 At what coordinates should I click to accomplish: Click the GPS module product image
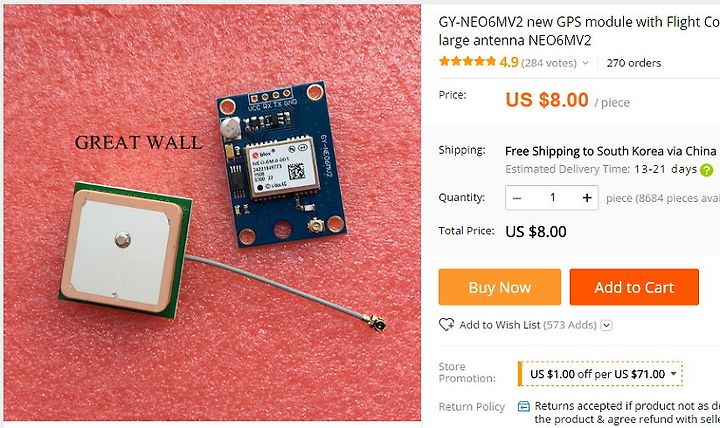point(212,212)
